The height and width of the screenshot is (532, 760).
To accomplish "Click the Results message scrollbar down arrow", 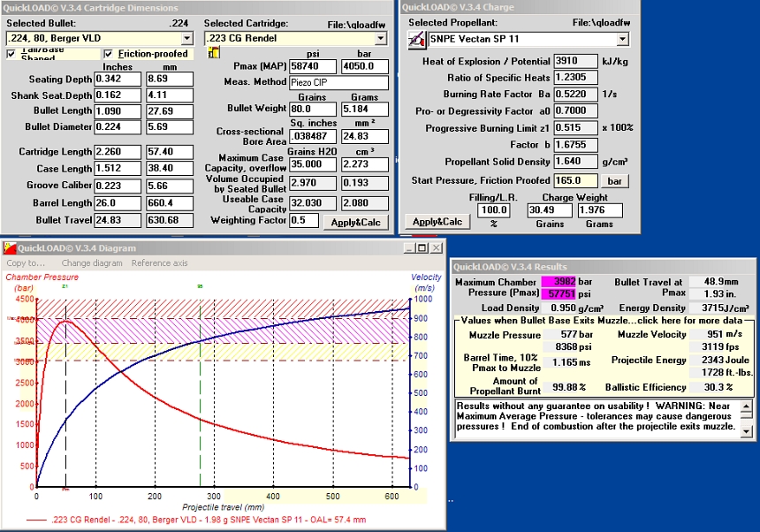I will (747, 430).
